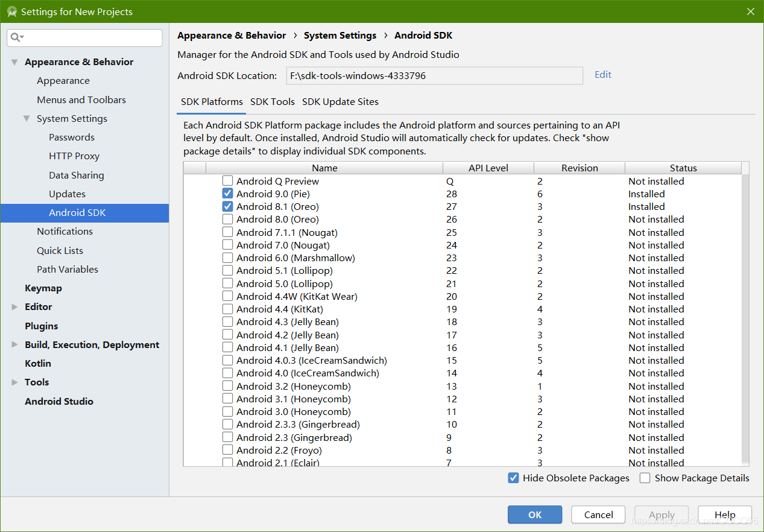
Task: Select the Android 2.2 (Froyo) row text
Action: (279, 451)
